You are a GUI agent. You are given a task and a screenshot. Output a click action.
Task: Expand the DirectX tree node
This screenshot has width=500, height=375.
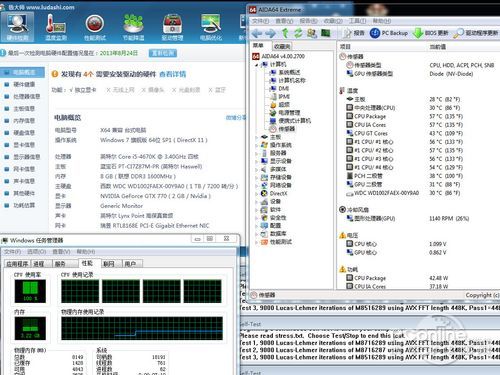(257, 193)
